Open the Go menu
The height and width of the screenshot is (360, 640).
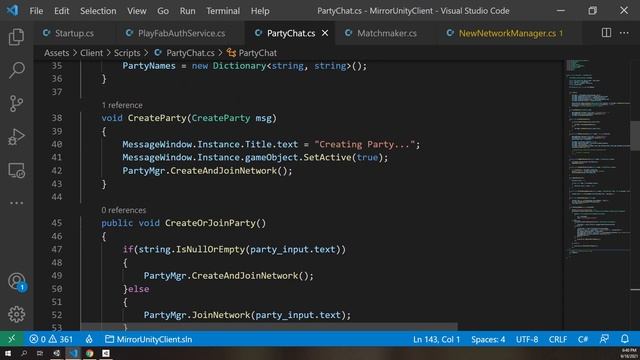click(x=163, y=11)
